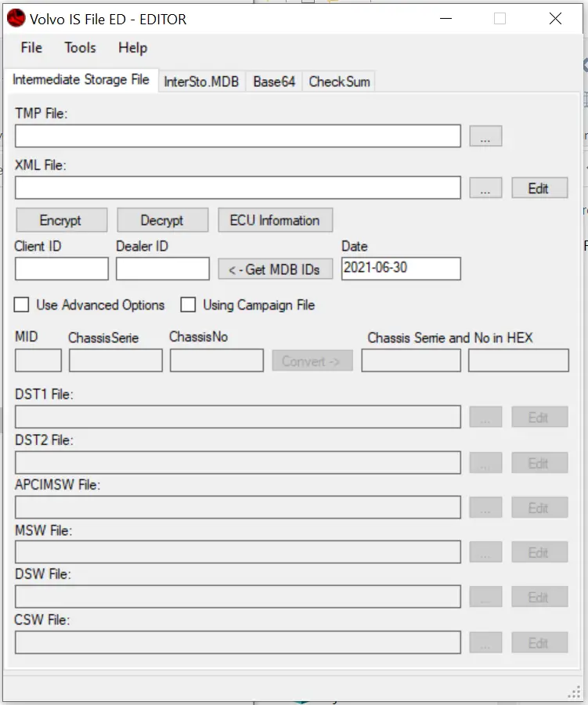Switch to the Base64 tab

pos(274,81)
